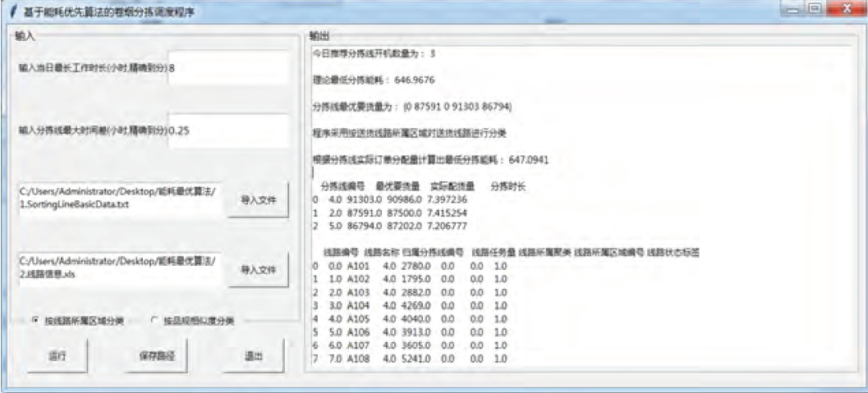This screenshot has width=868, height=393.
Task: Click 导入文件 beside 2.线路信息.xls path
Action: 258,270
